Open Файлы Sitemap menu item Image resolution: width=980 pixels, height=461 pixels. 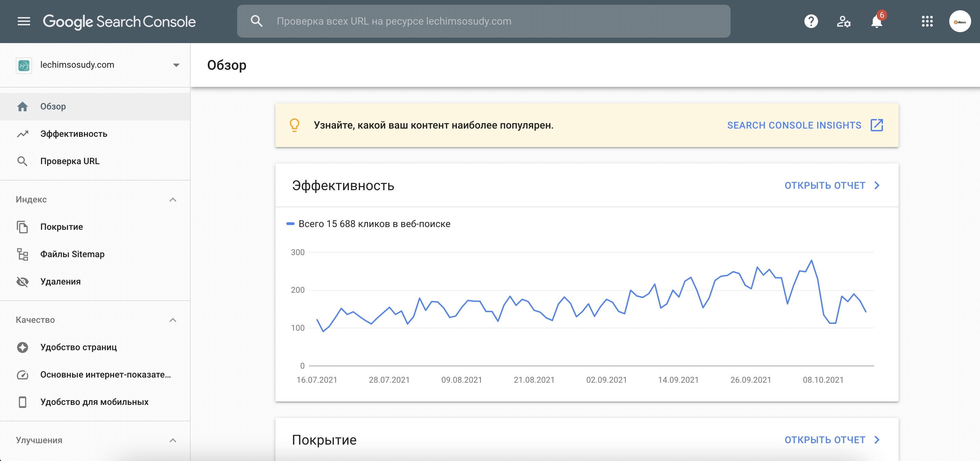click(x=72, y=254)
